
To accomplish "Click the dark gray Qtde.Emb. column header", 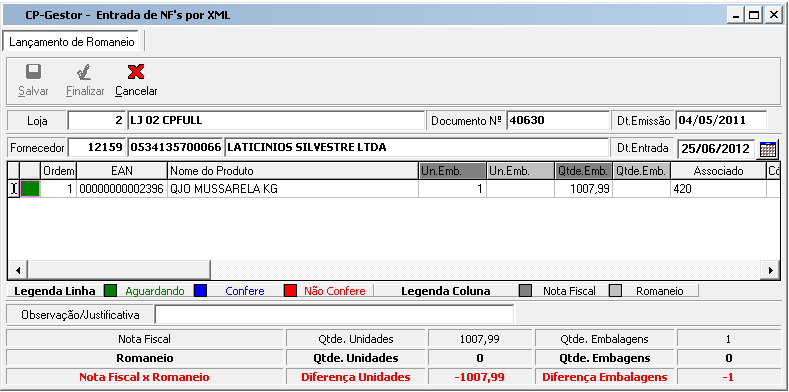I will click(584, 171).
